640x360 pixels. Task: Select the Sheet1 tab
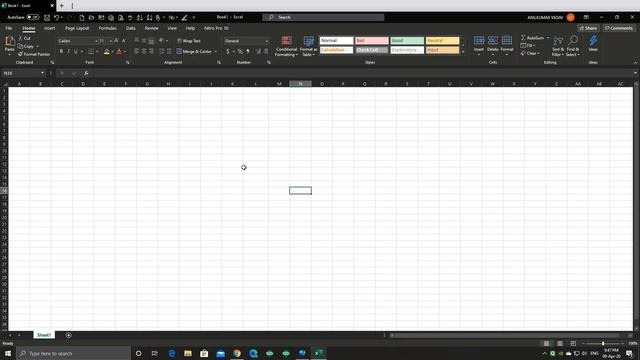(44, 335)
